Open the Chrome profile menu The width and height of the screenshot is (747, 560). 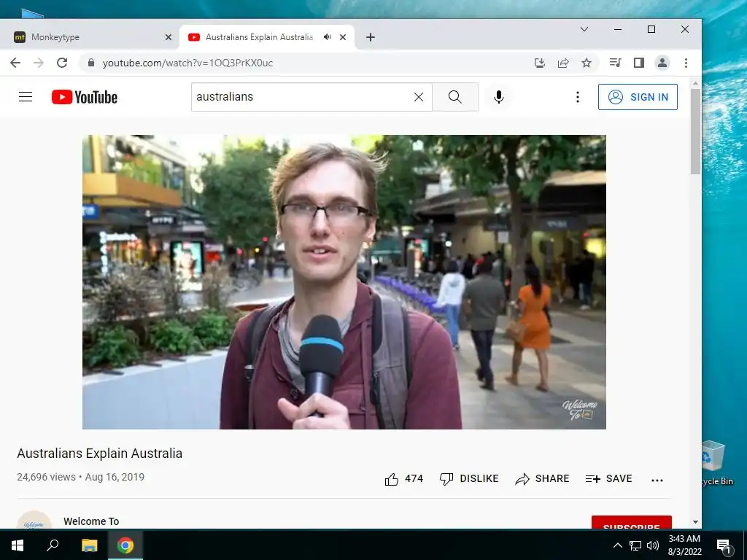(662, 63)
